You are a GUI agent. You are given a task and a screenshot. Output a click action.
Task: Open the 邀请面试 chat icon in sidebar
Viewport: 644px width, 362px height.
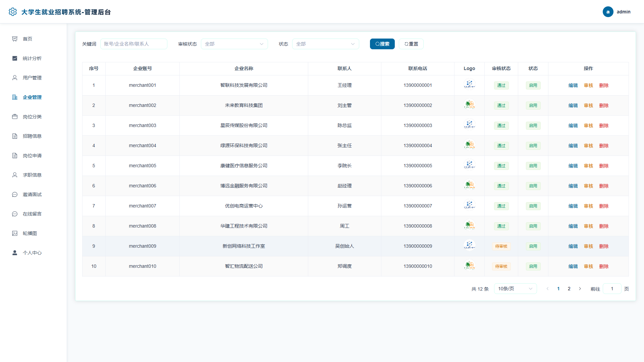(15, 194)
